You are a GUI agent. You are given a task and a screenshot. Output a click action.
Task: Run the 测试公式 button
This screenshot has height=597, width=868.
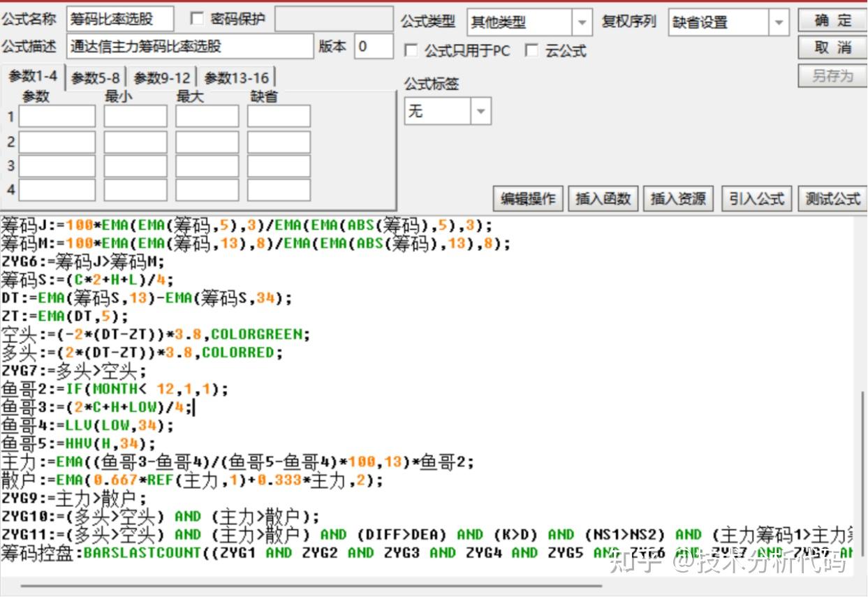(x=832, y=198)
